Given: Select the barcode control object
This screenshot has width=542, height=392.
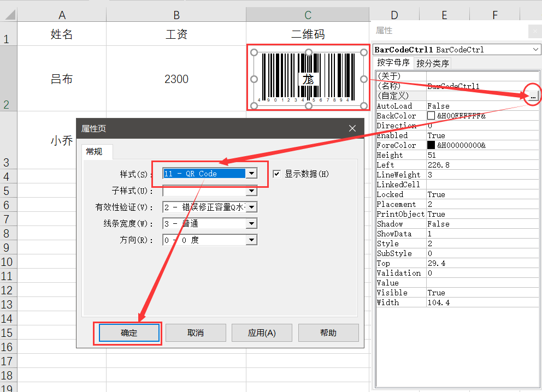Looking at the screenshot, I should [x=309, y=79].
